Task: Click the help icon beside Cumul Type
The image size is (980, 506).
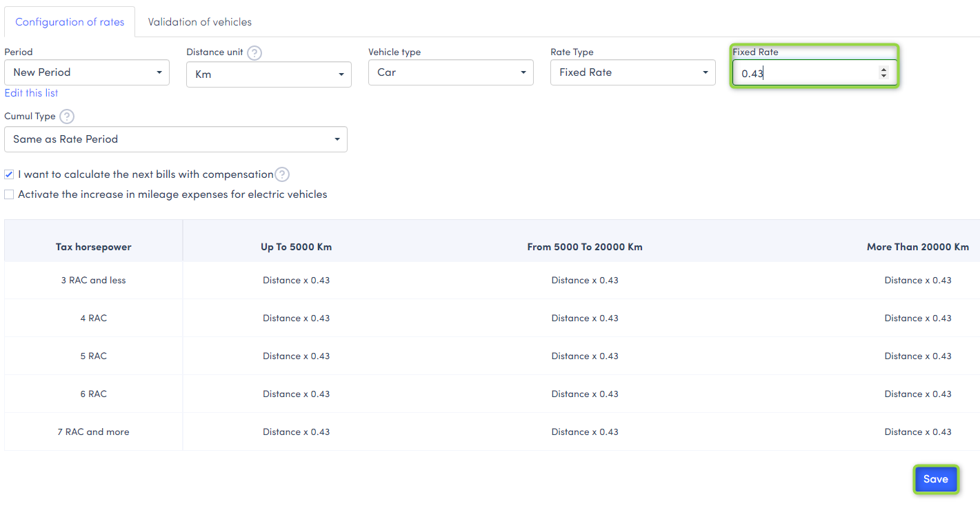Action: click(x=67, y=117)
